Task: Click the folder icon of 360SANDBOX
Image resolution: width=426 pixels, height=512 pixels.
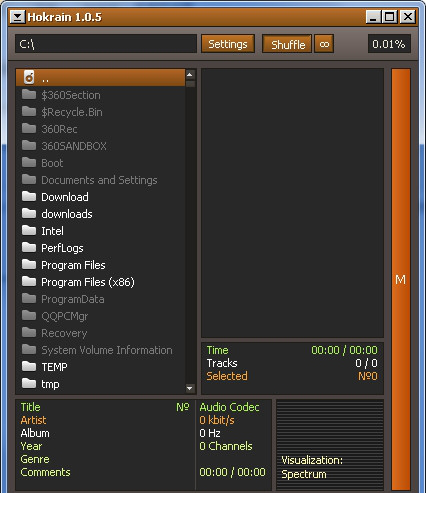Action: [29, 146]
